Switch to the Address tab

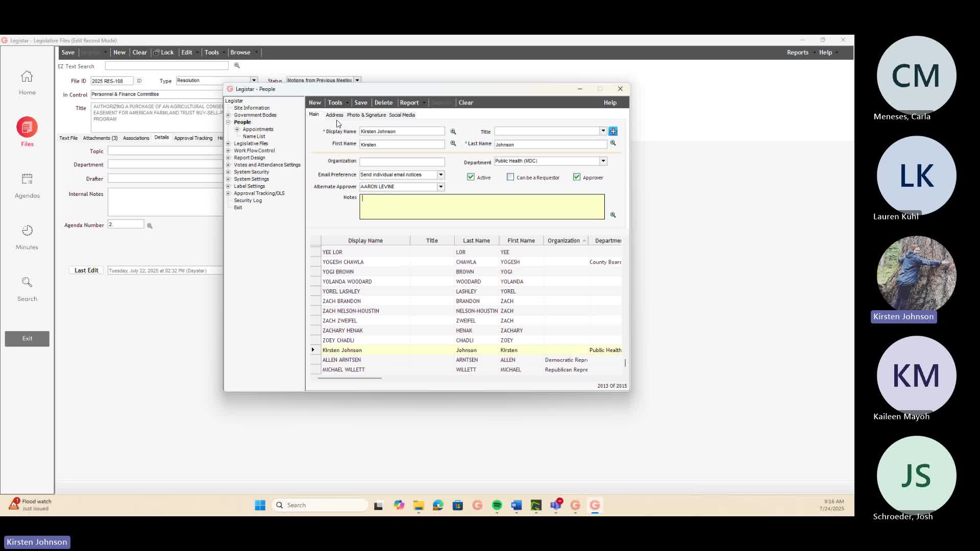click(334, 115)
